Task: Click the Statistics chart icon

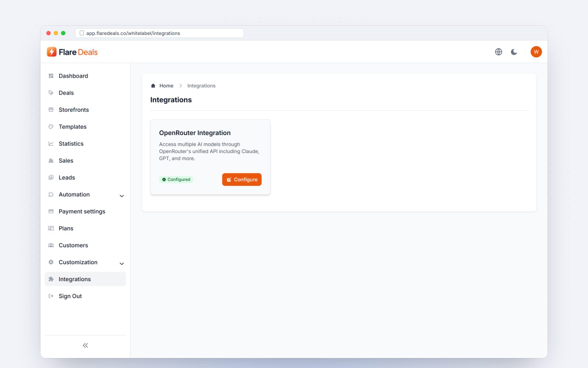Action: point(51,144)
